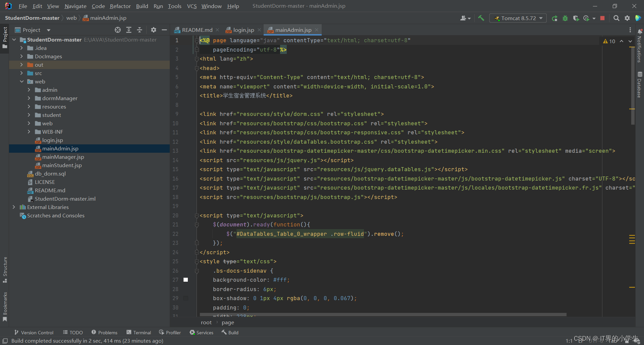The image size is (644, 345).
Task: Collapse the web folder
Action: point(21,81)
